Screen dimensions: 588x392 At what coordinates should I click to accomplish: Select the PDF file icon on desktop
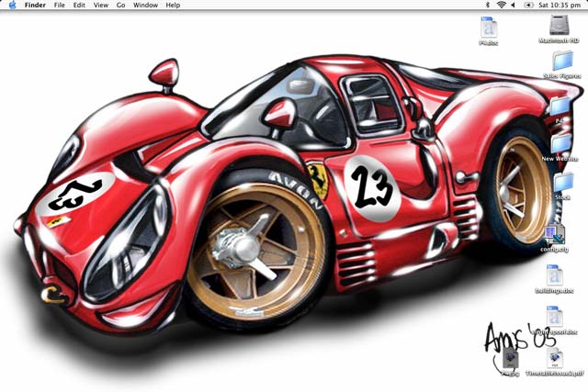(x=555, y=358)
